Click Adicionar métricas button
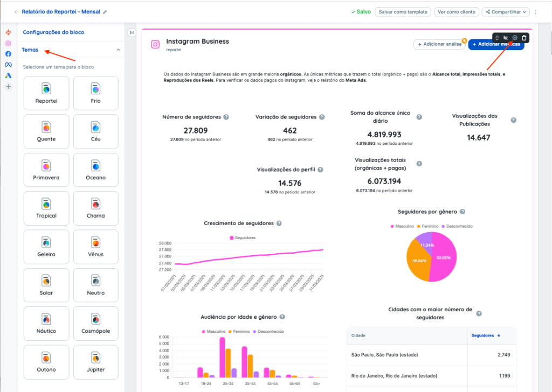The width and height of the screenshot is (552, 392). click(496, 45)
